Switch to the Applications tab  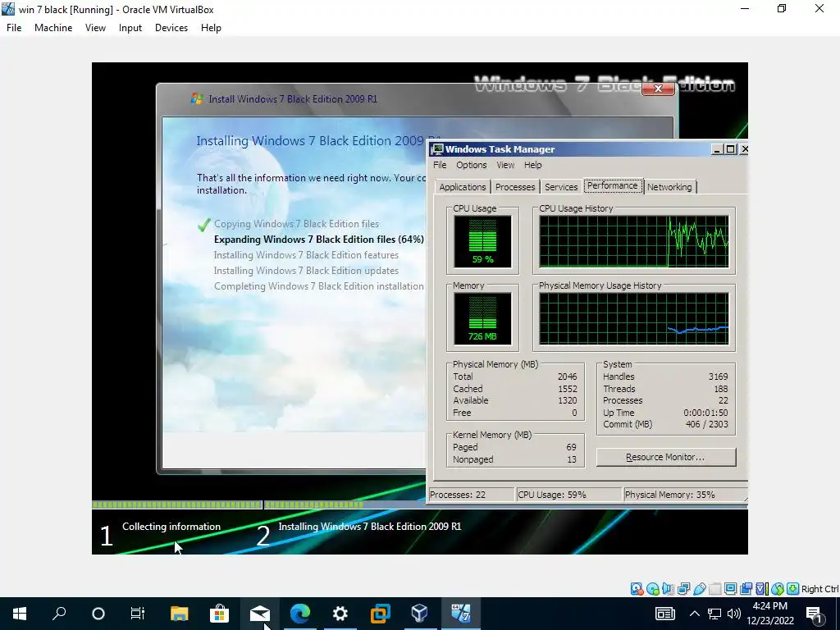(463, 187)
